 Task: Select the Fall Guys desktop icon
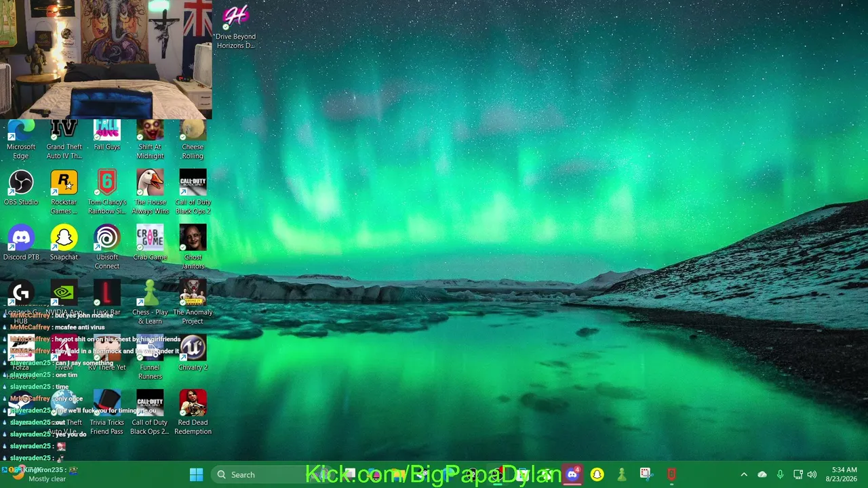tap(106, 136)
